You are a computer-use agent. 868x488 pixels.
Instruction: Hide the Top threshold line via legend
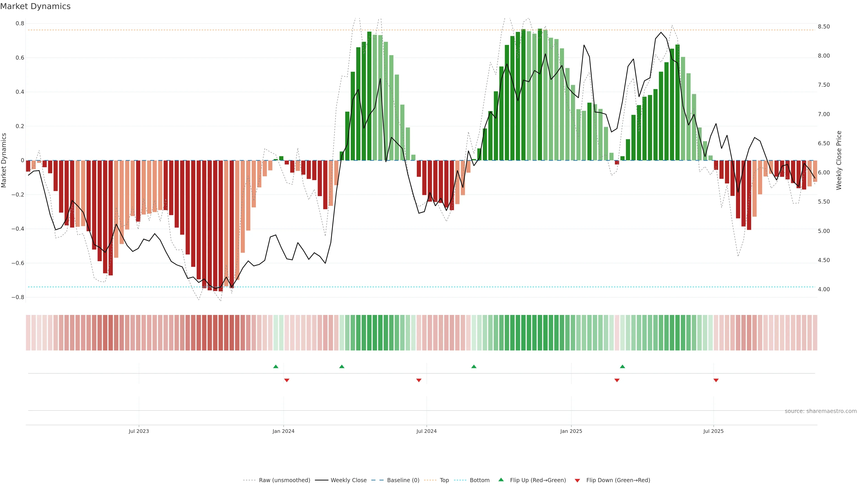[444, 480]
